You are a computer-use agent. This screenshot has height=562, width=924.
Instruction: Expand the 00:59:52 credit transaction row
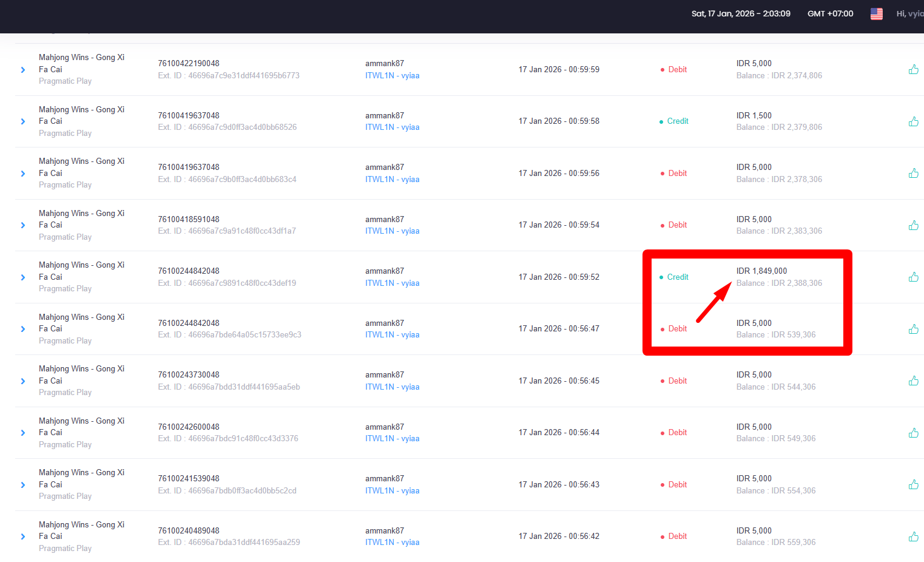(x=23, y=277)
